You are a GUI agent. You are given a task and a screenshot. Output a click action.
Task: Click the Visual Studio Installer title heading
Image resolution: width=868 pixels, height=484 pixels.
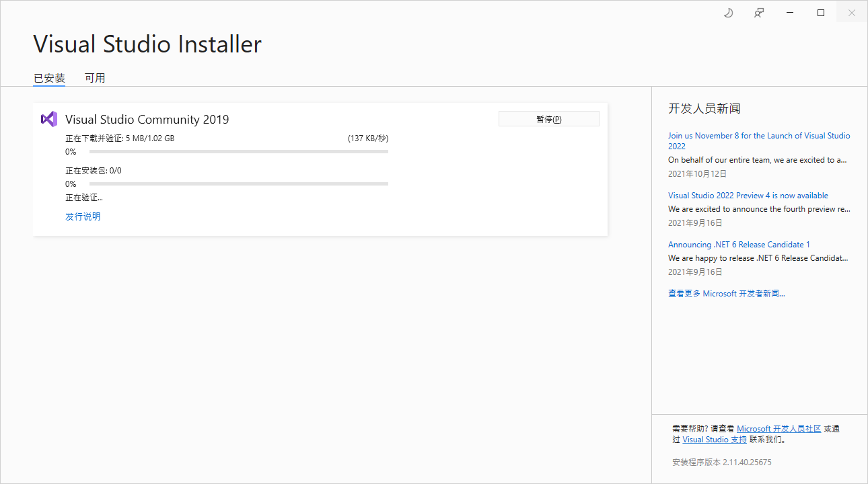point(147,44)
